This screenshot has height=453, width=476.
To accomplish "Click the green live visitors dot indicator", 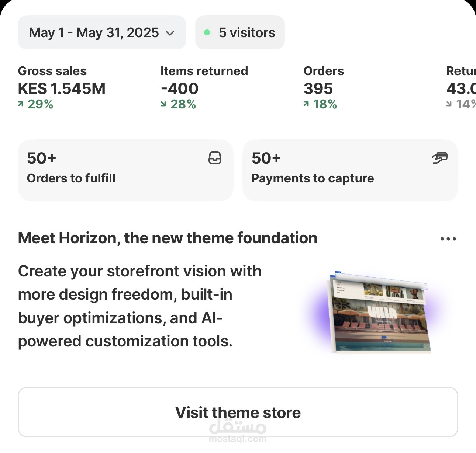I will click(x=207, y=33).
